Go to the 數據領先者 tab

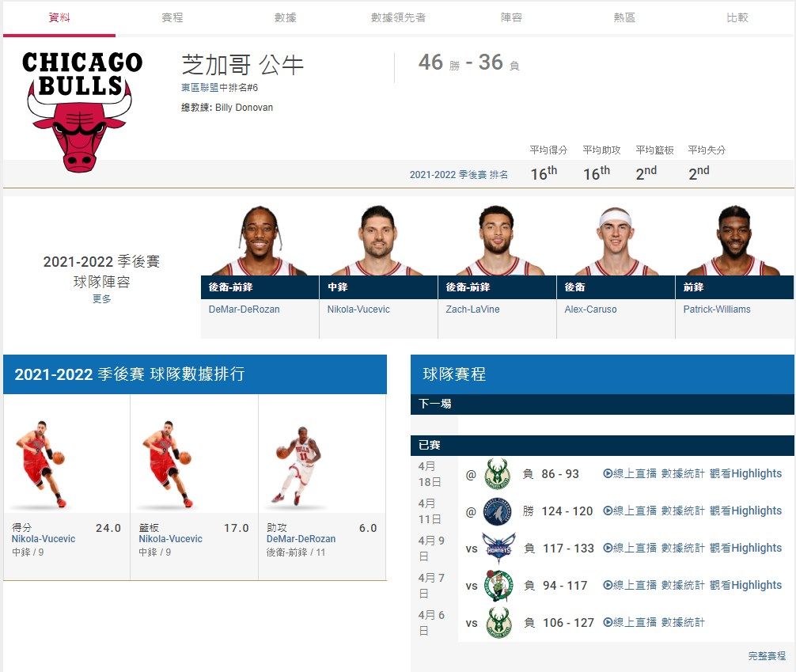(399, 17)
